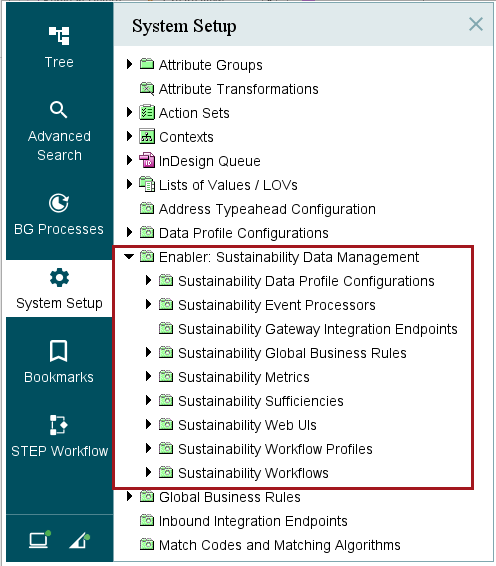This screenshot has height=566, width=496.
Task: Expand the Lists of Values / LOVs node
Action: click(129, 184)
